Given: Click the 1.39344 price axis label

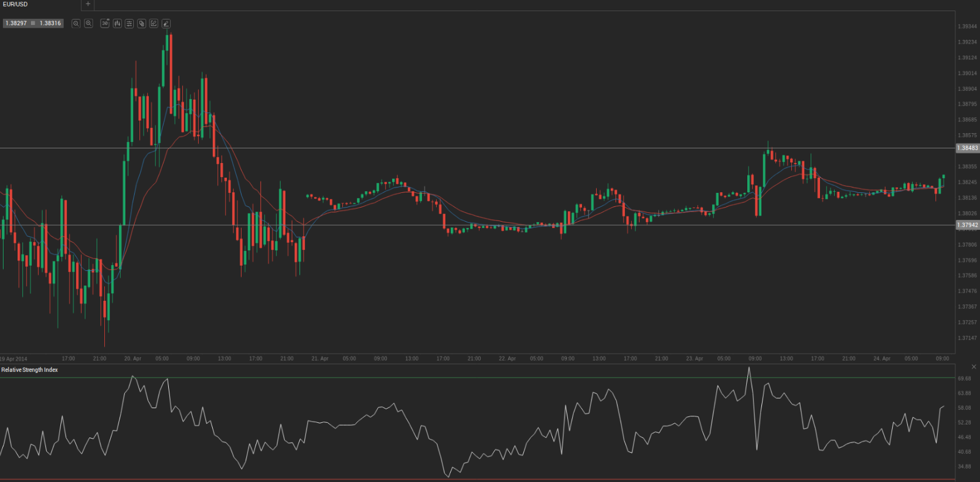Looking at the screenshot, I should click(967, 26).
